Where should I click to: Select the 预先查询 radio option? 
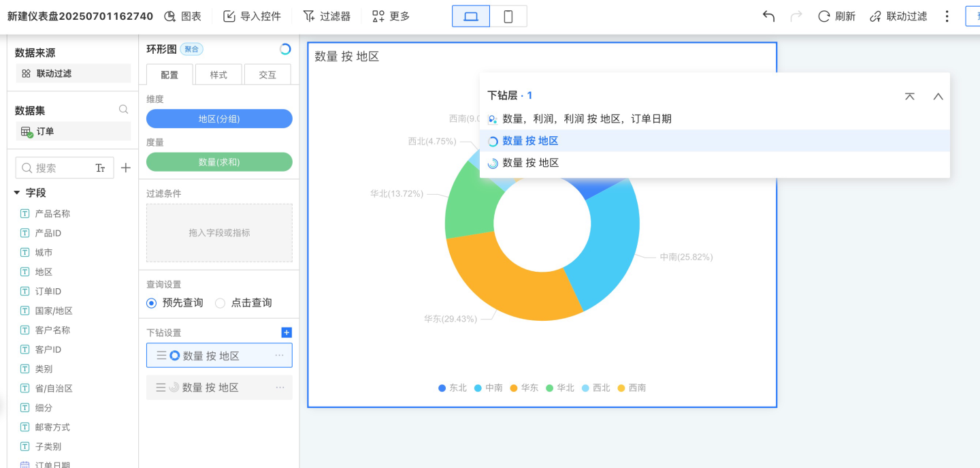tap(152, 303)
